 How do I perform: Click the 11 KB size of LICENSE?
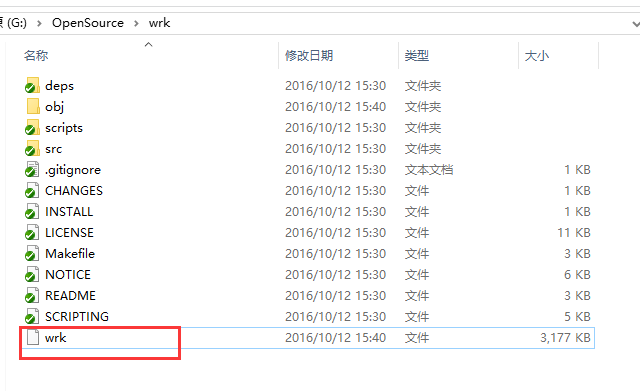click(x=574, y=233)
